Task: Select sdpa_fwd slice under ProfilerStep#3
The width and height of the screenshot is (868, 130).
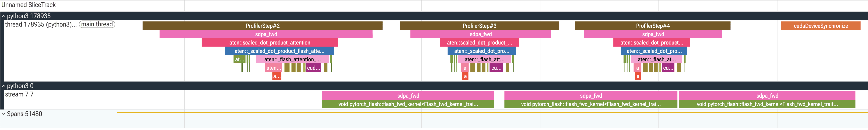Action: click(480, 34)
